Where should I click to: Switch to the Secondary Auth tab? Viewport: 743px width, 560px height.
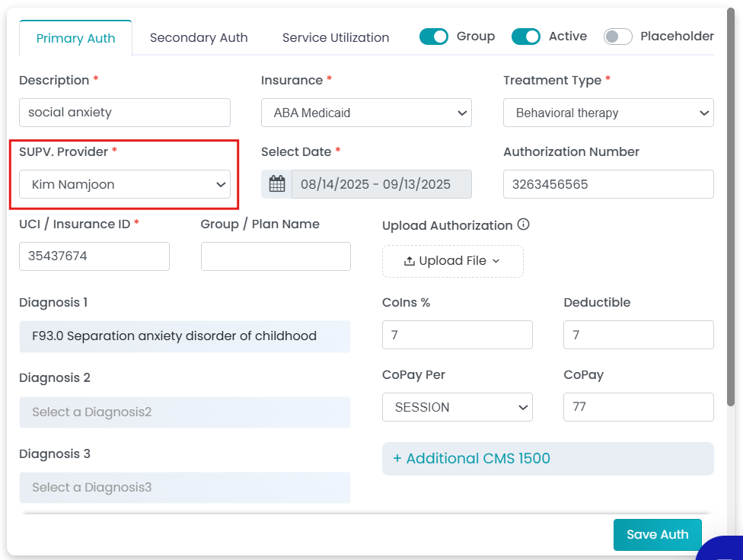(x=199, y=37)
